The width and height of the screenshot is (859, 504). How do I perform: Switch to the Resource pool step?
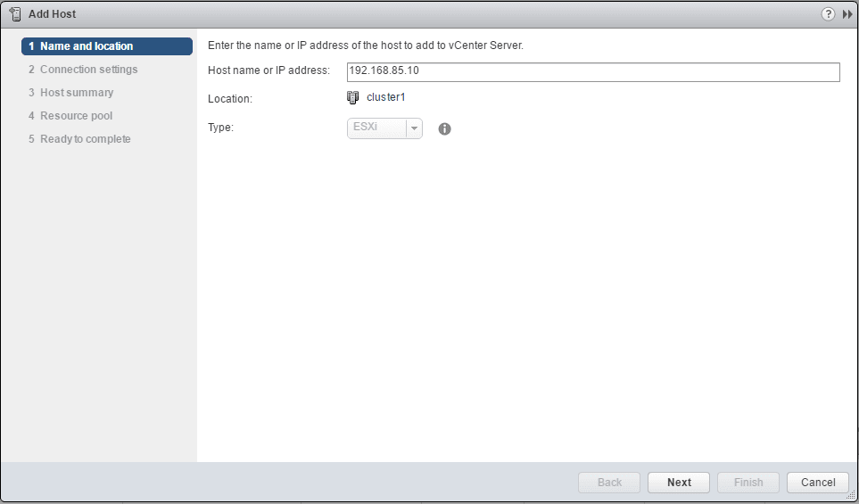pyautogui.click(x=76, y=116)
